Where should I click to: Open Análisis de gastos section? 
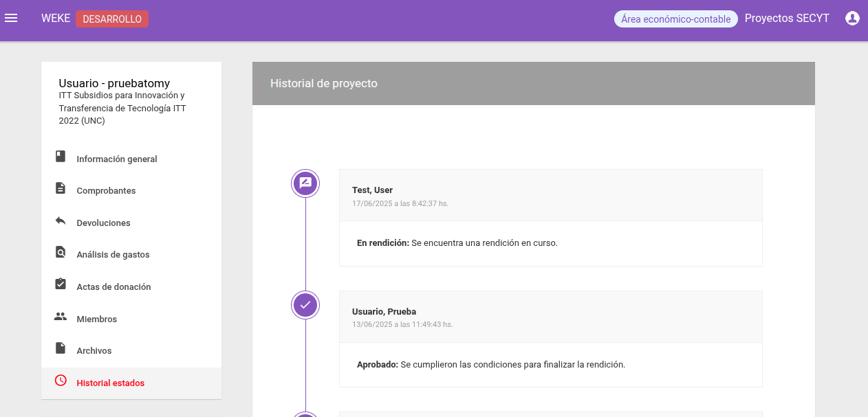pos(131,254)
